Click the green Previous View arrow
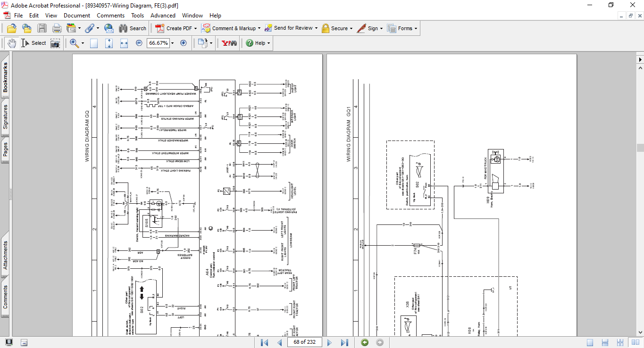The height and width of the screenshot is (348, 644). [x=365, y=342]
